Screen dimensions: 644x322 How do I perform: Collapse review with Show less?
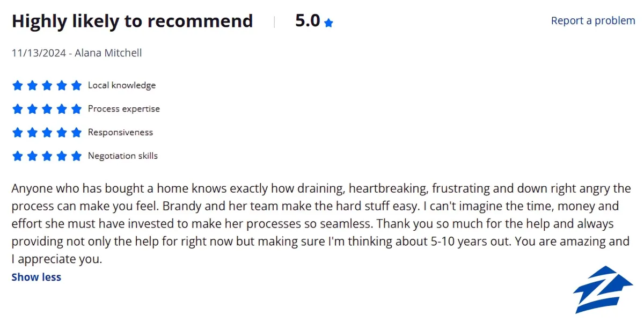(36, 277)
